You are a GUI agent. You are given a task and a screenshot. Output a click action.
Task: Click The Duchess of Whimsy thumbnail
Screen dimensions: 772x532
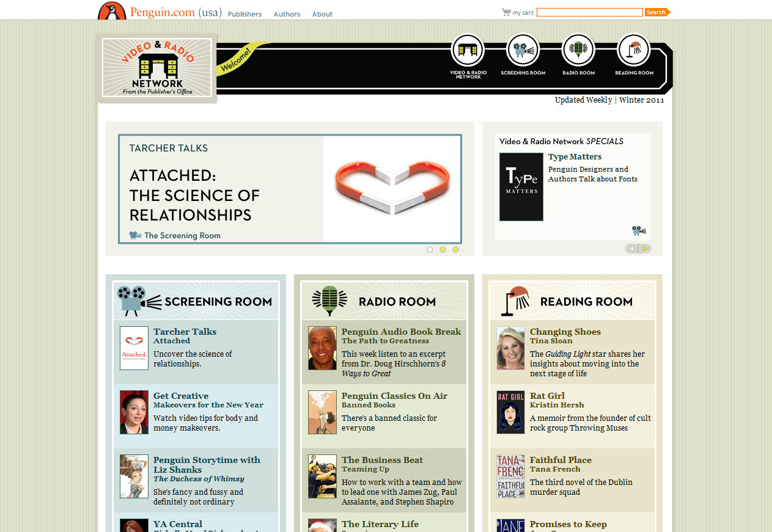[134, 476]
